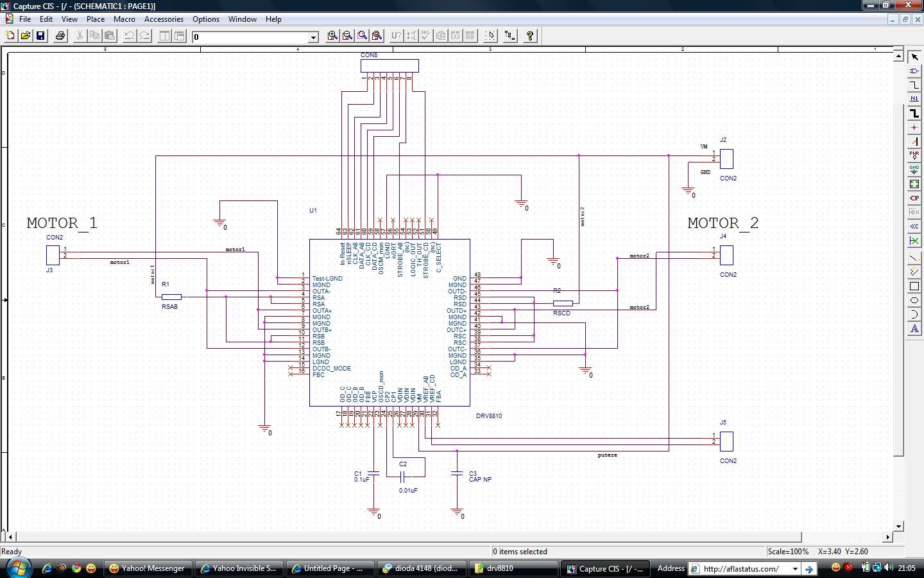Select the Place Junction tool

914,127
